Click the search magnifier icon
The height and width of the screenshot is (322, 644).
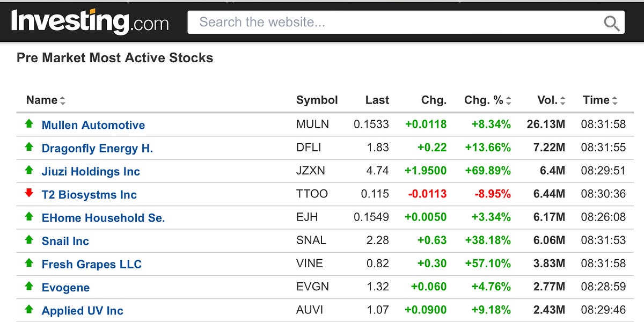pyautogui.click(x=611, y=23)
